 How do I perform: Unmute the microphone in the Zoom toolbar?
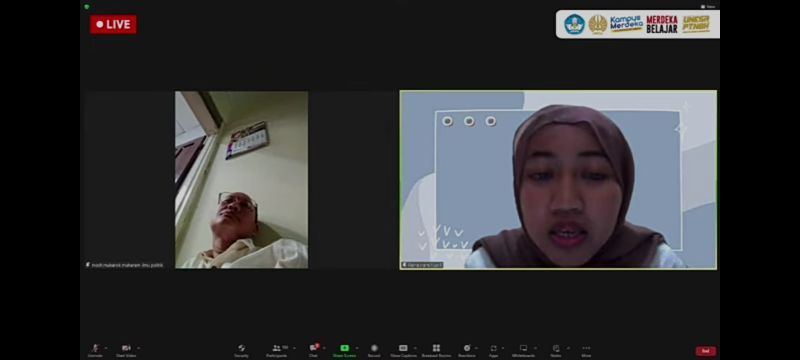[x=95, y=350]
